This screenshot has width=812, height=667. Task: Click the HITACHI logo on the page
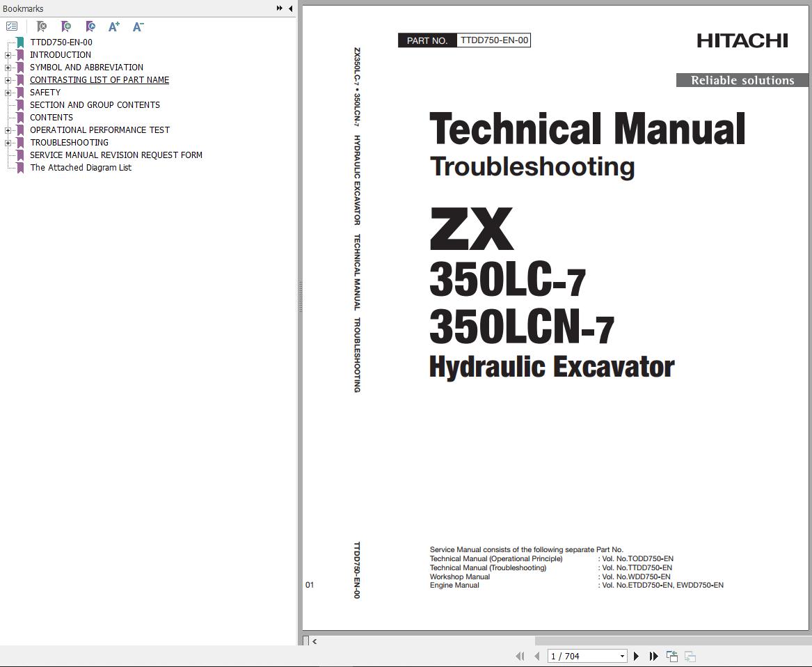[x=742, y=41]
